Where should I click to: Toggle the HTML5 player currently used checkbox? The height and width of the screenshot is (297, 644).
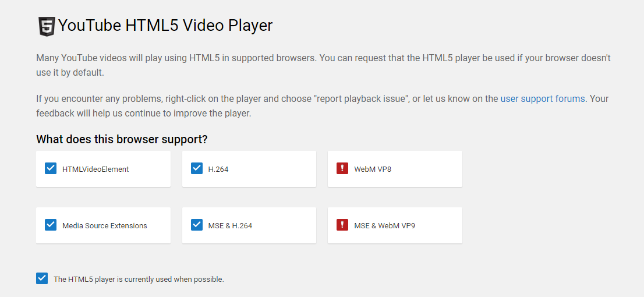click(42, 278)
